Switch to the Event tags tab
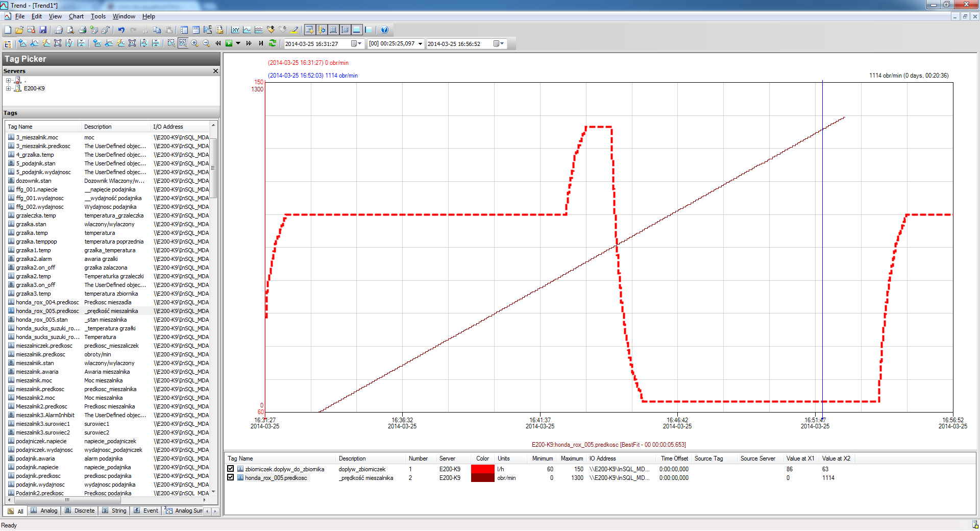The height and width of the screenshot is (531, 980). point(146,511)
